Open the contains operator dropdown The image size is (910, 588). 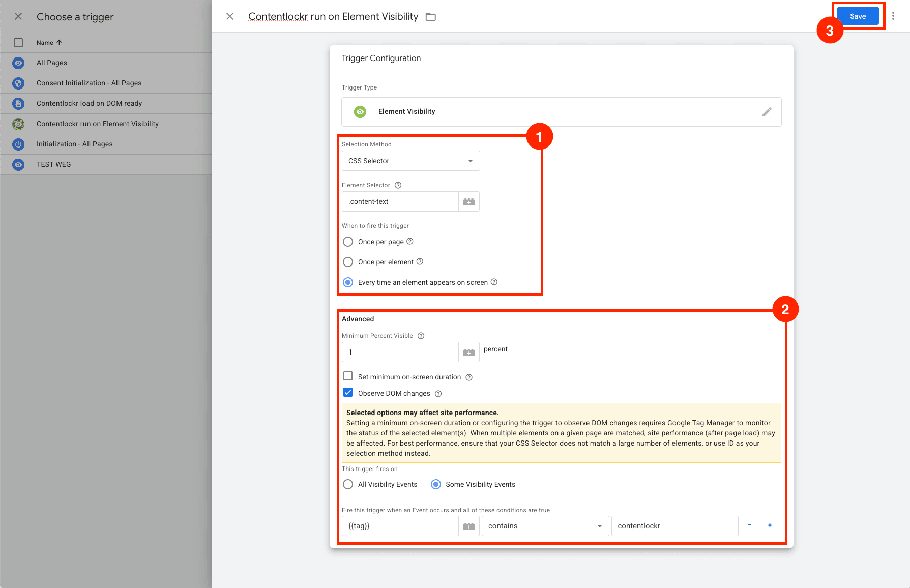click(544, 525)
